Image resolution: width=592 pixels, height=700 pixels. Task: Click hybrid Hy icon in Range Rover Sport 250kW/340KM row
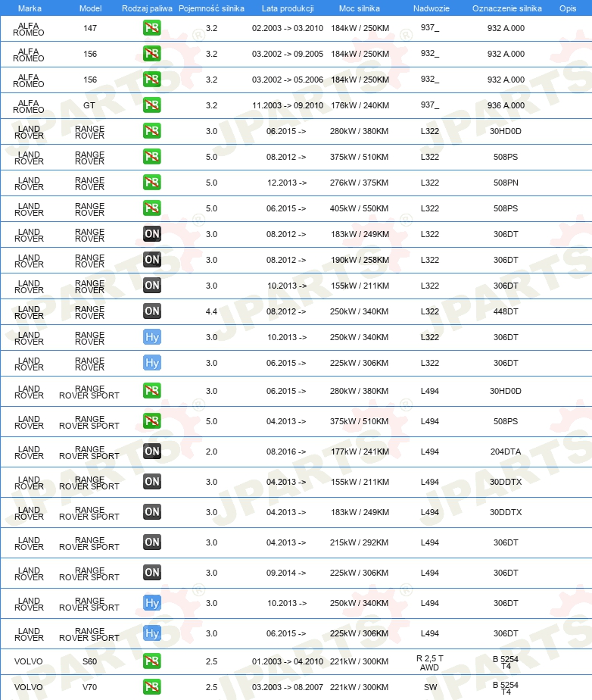point(151,603)
